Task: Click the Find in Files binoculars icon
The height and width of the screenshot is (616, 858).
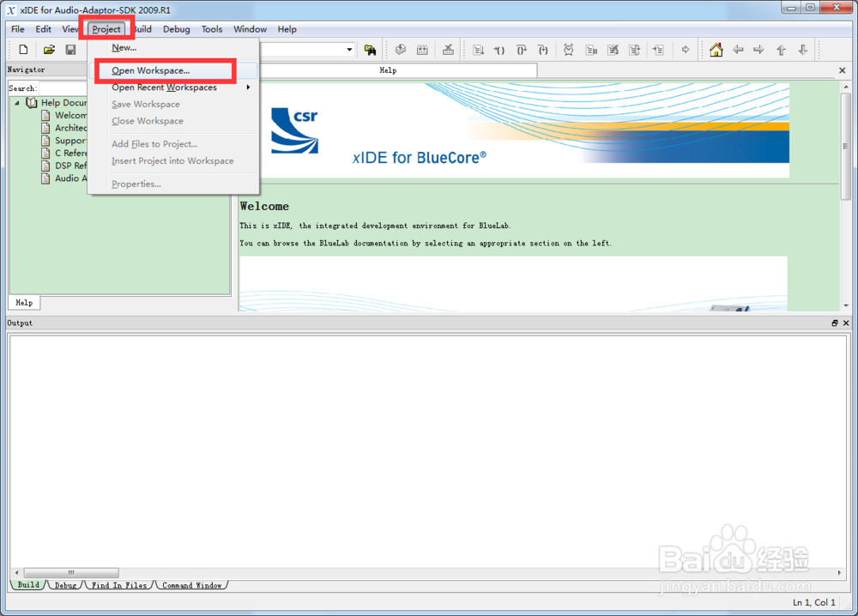Action: point(371,50)
